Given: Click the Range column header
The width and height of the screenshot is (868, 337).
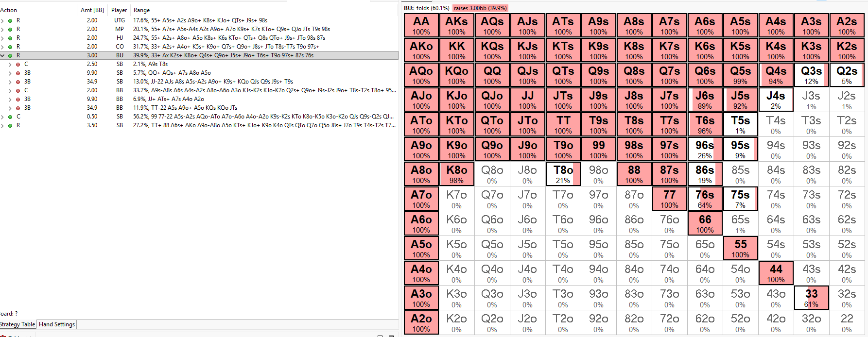Looking at the screenshot, I should click(x=141, y=10).
